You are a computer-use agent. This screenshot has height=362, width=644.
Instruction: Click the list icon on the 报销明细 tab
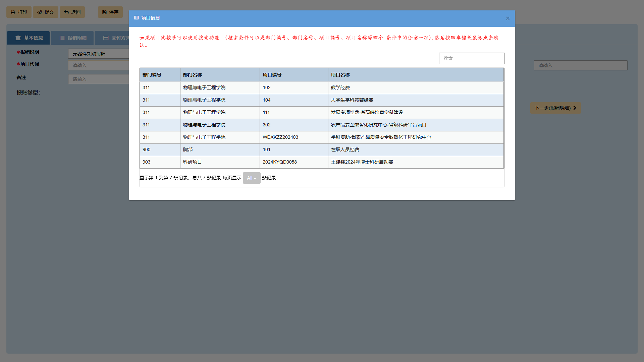click(x=62, y=38)
